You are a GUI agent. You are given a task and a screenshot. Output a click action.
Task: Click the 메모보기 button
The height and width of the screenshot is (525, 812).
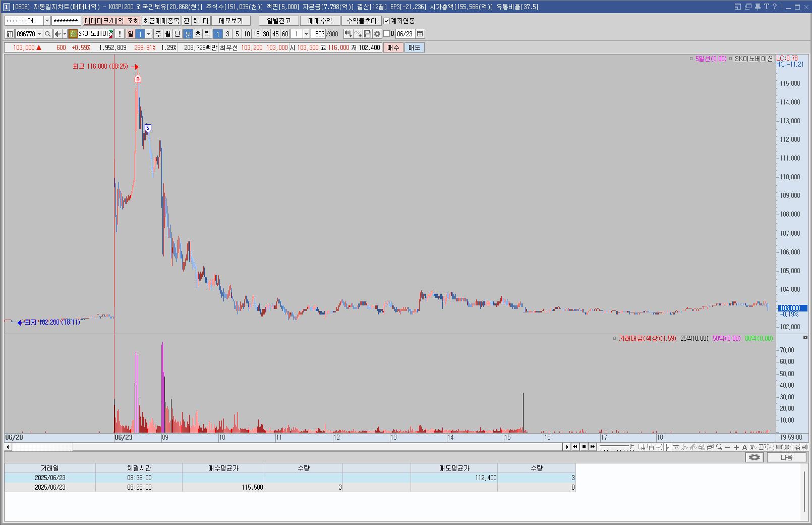[x=231, y=21]
